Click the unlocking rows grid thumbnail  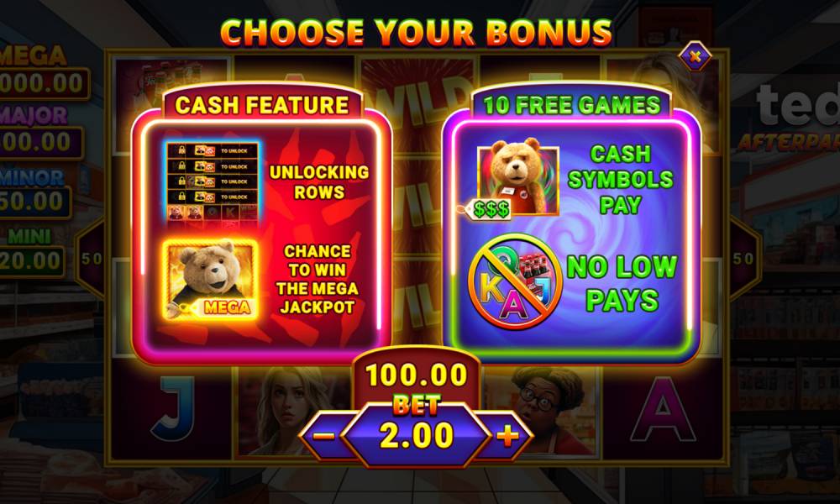click(x=213, y=181)
